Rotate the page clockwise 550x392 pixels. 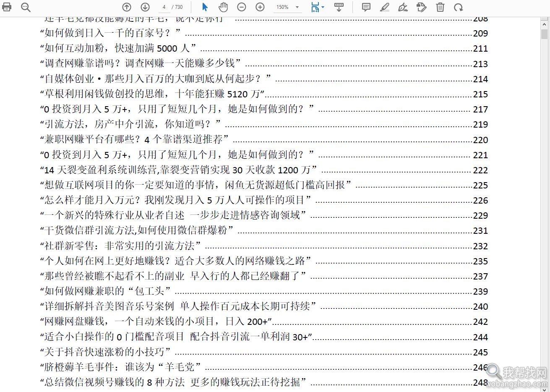coord(458,7)
